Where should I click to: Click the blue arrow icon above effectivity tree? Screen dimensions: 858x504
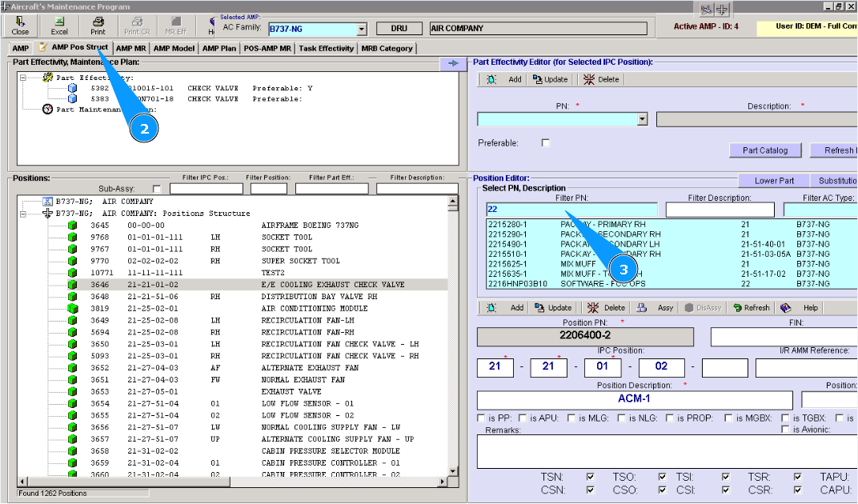pyautogui.click(x=453, y=62)
